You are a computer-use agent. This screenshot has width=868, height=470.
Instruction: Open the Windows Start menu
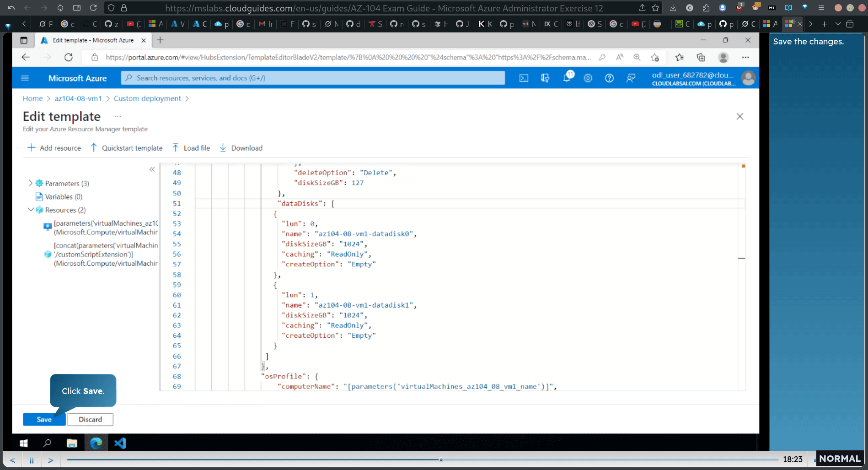coord(24,443)
